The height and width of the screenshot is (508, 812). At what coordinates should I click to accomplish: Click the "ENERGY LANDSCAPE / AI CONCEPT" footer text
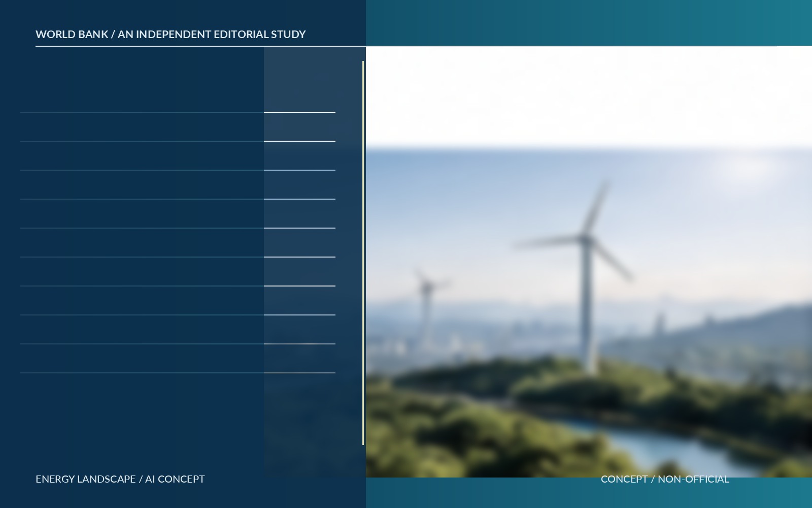click(x=120, y=479)
